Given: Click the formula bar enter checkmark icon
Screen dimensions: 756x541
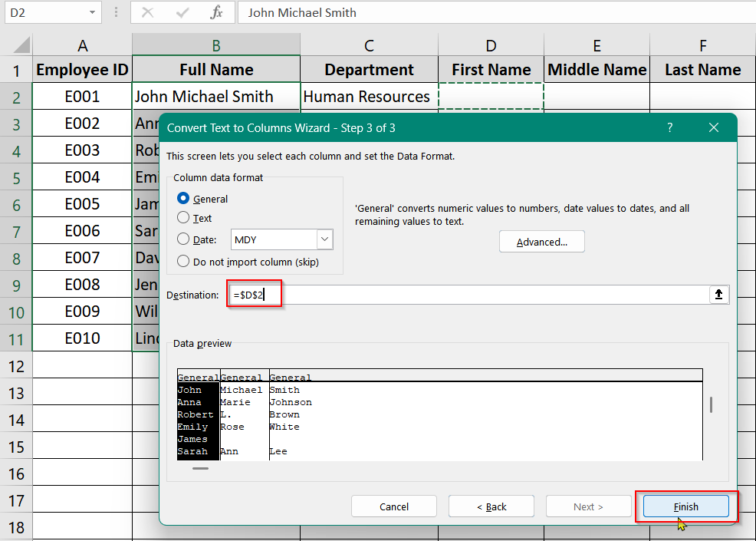Looking at the screenshot, I should pyautogui.click(x=182, y=12).
